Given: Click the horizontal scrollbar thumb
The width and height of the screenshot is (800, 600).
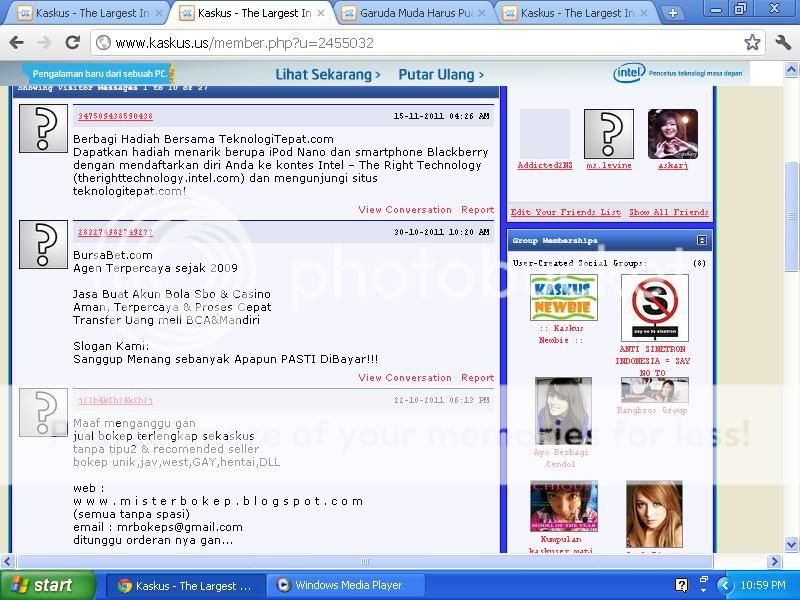Looking at the screenshot, I should [365, 562].
